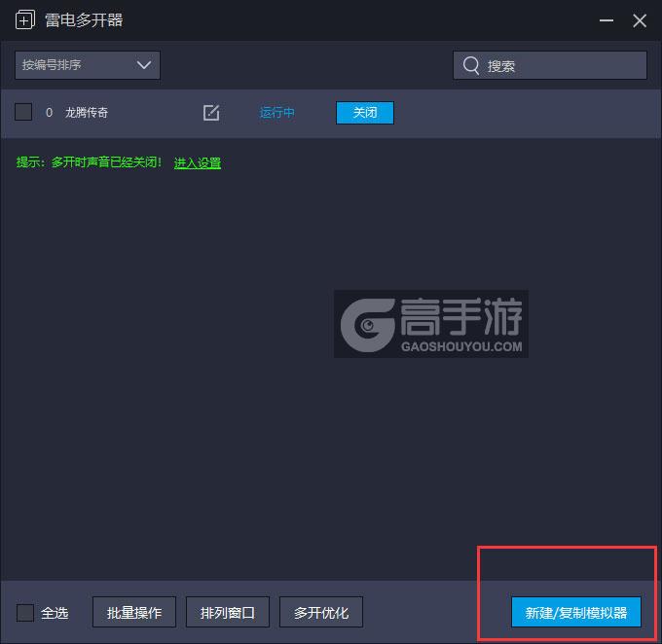Click the 搜索 search field
This screenshot has height=644, width=662.
[550, 65]
